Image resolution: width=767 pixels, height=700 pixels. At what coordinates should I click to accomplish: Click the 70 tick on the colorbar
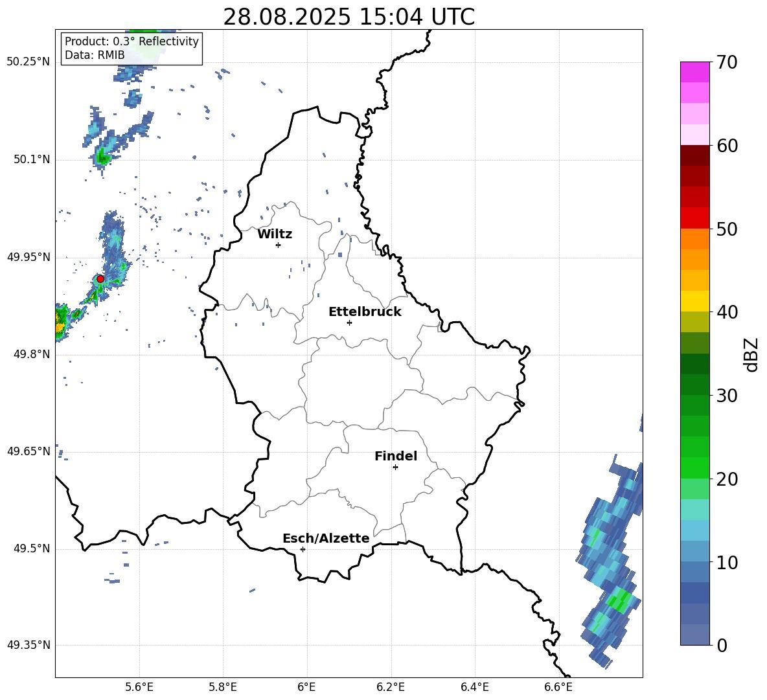[x=727, y=62]
